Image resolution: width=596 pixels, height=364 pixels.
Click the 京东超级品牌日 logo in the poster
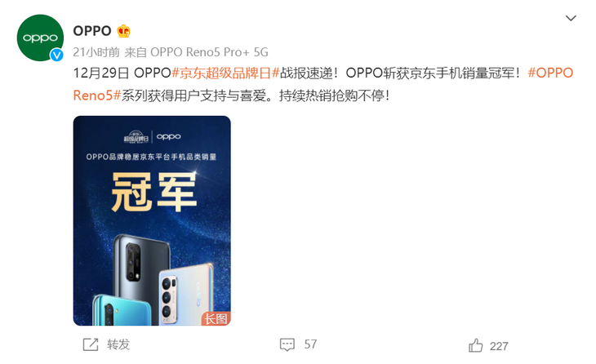[136, 137]
